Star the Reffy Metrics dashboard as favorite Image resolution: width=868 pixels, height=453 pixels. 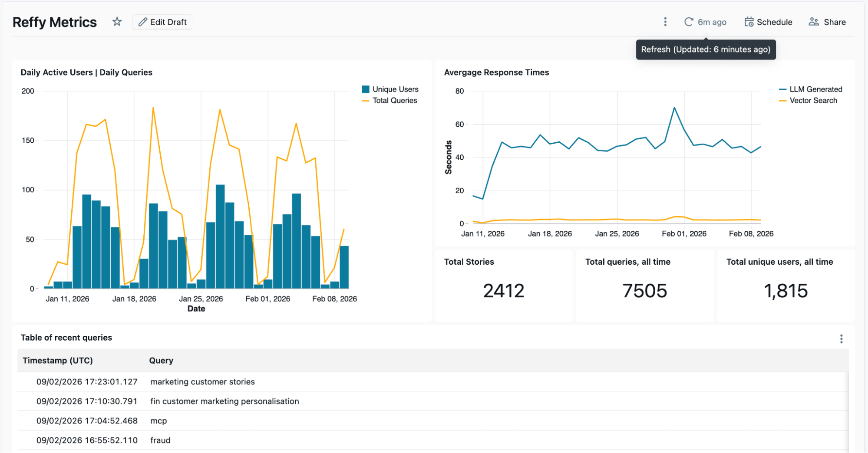pos(117,22)
